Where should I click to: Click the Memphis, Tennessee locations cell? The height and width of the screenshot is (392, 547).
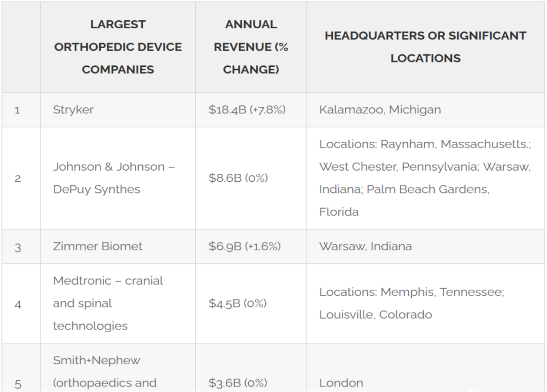[425, 303]
